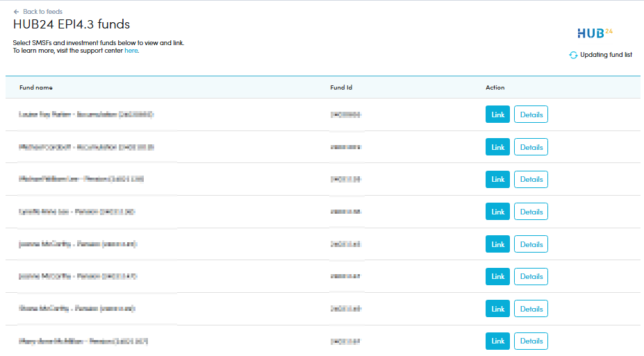Click Link for the seventh fund row
This screenshot has width=644, height=356.
pos(498,308)
